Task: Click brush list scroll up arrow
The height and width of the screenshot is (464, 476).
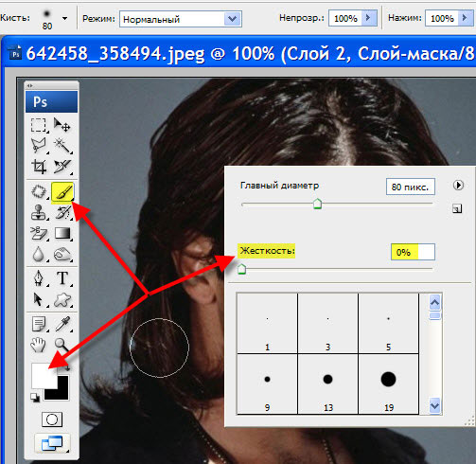Action: [434, 303]
